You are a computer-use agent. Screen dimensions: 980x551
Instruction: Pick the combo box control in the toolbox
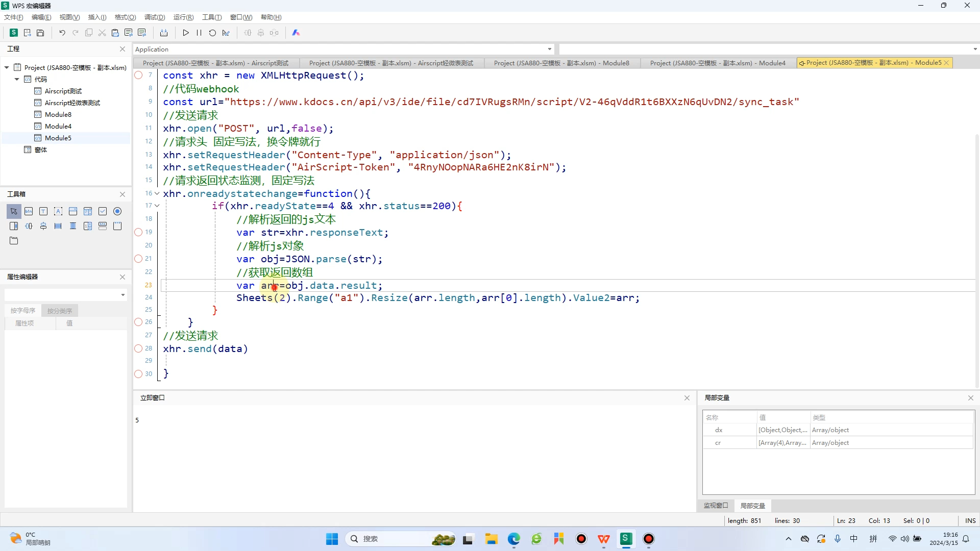[x=73, y=211]
